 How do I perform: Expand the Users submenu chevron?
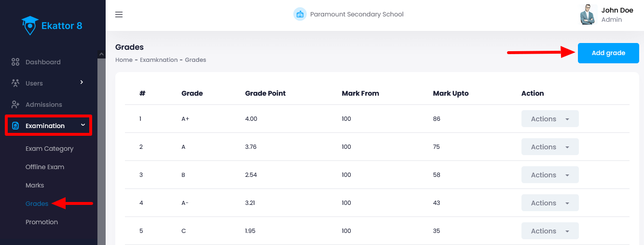point(82,82)
